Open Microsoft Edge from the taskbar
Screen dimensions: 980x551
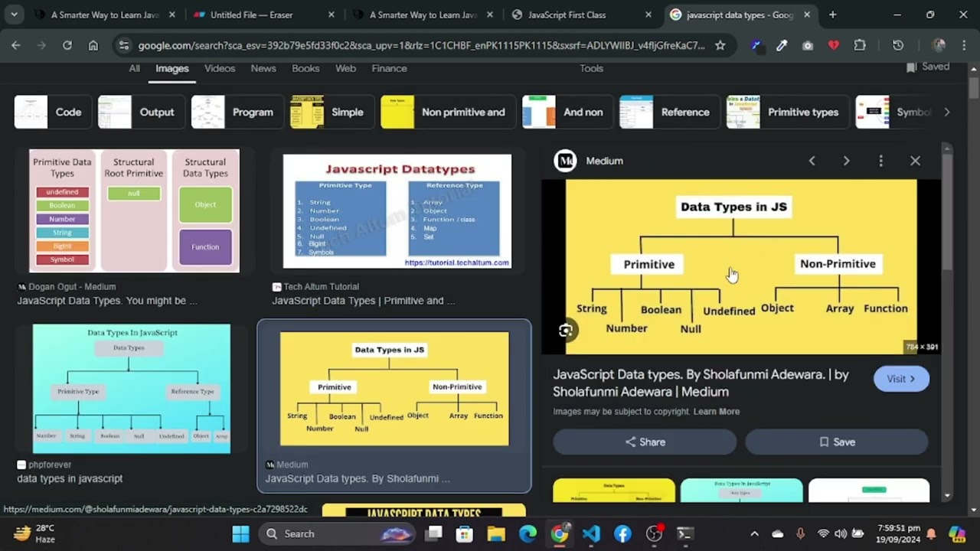[x=528, y=533]
